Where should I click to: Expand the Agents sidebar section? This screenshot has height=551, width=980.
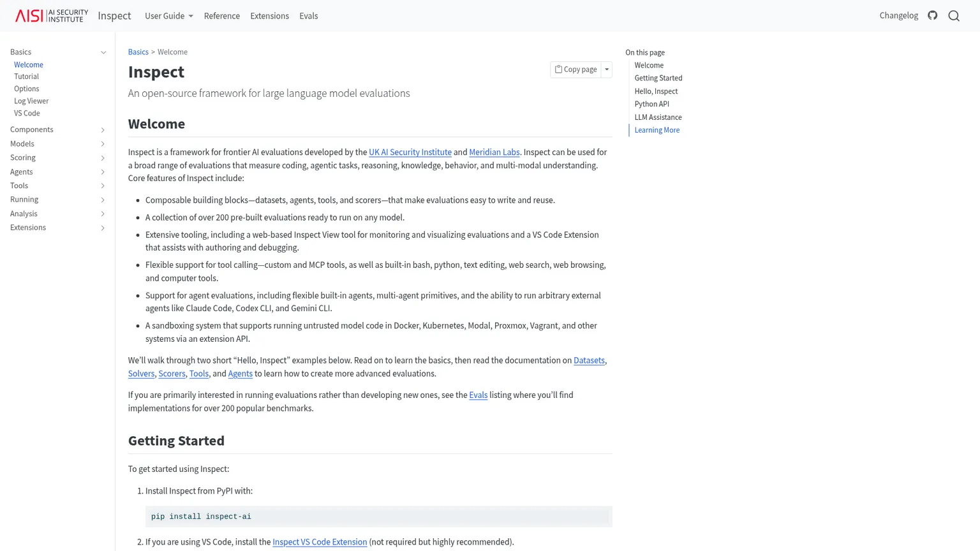point(103,172)
